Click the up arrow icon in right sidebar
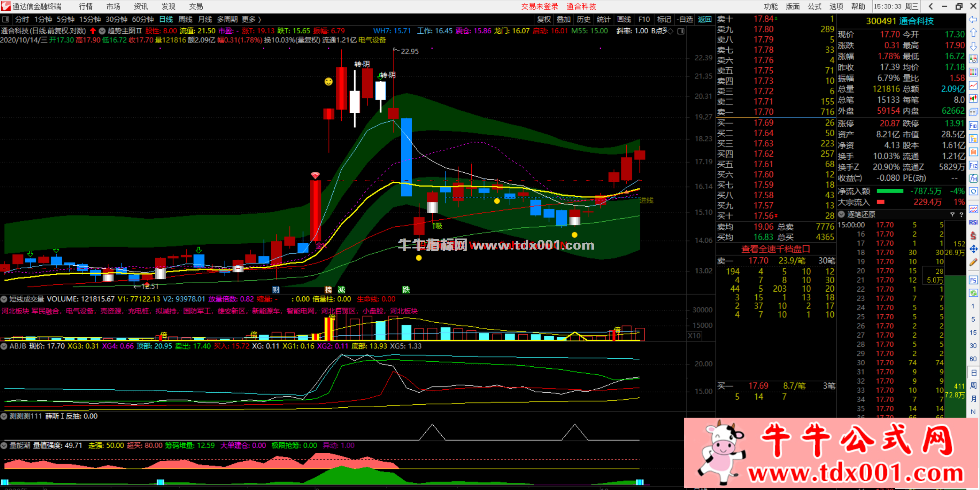 pyautogui.click(x=973, y=33)
